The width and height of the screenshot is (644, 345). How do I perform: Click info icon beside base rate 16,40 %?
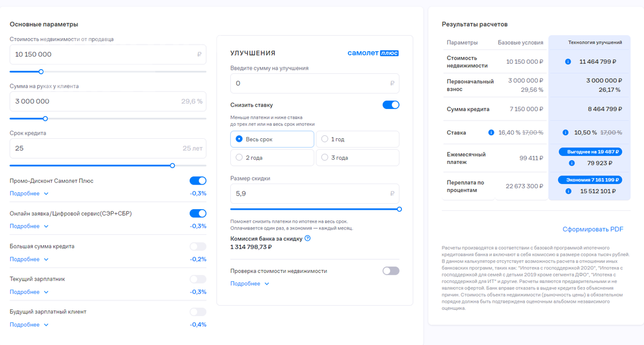pyautogui.click(x=491, y=132)
